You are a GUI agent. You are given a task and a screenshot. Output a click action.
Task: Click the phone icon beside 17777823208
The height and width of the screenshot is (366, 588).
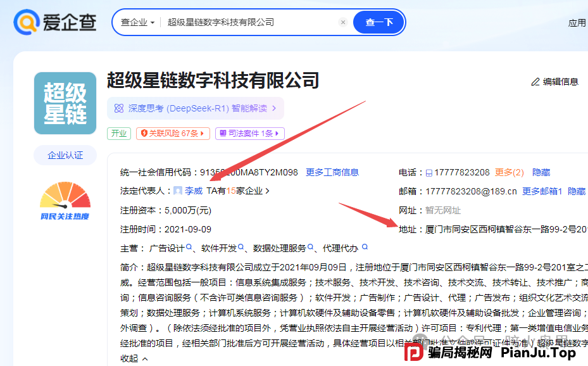pyautogui.click(x=429, y=172)
